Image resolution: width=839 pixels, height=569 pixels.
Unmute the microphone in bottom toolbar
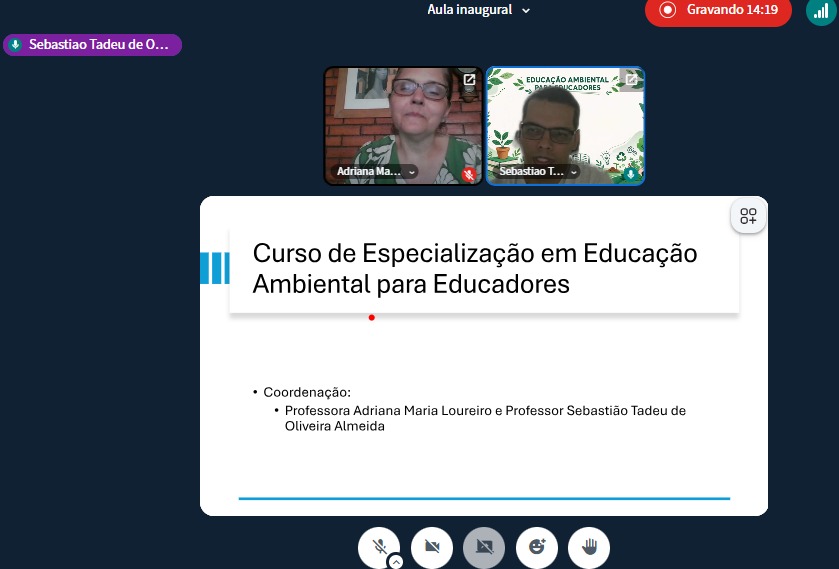pyautogui.click(x=380, y=546)
